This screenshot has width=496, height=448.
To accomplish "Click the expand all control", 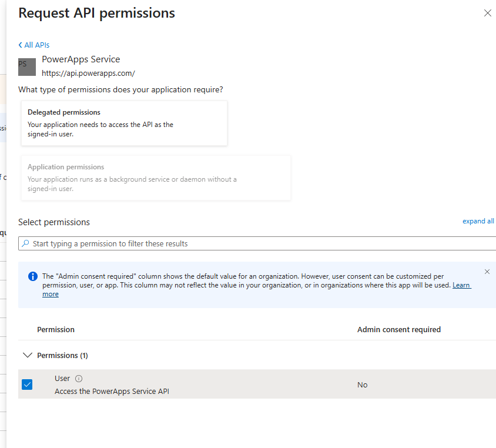I will [x=478, y=220].
